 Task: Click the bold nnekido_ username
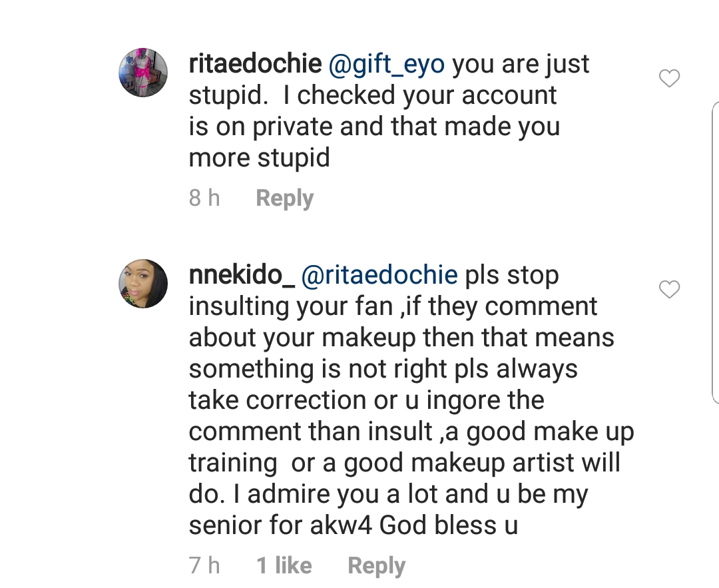point(242,275)
